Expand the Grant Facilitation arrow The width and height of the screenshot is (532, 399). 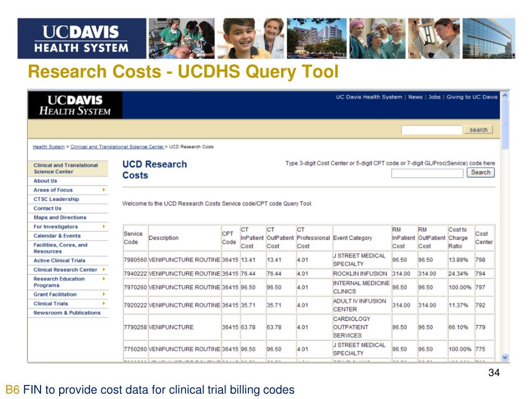point(104,294)
